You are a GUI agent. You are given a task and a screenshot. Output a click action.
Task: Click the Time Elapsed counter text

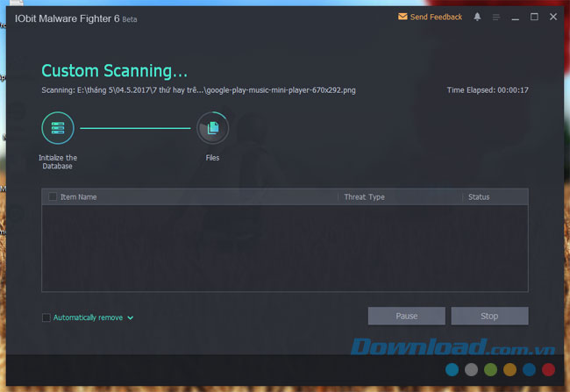coord(488,90)
